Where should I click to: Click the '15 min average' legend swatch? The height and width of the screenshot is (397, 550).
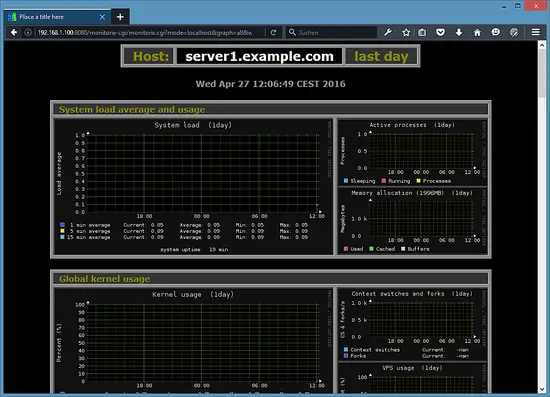click(x=62, y=237)
